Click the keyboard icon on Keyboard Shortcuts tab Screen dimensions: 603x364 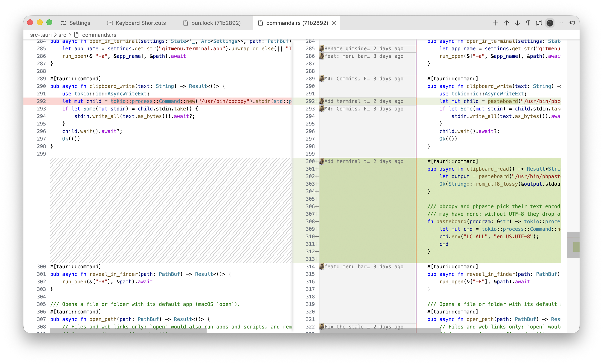[x=110, y=23]
